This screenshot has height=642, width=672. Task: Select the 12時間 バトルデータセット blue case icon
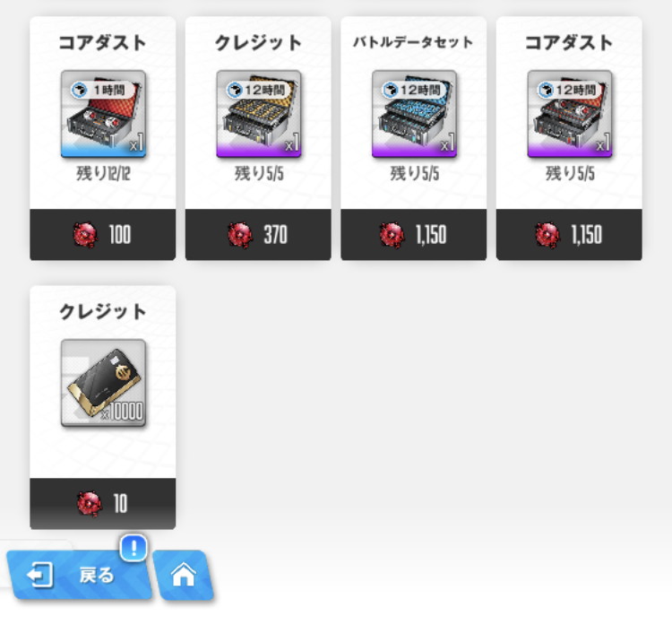point(414,114)
